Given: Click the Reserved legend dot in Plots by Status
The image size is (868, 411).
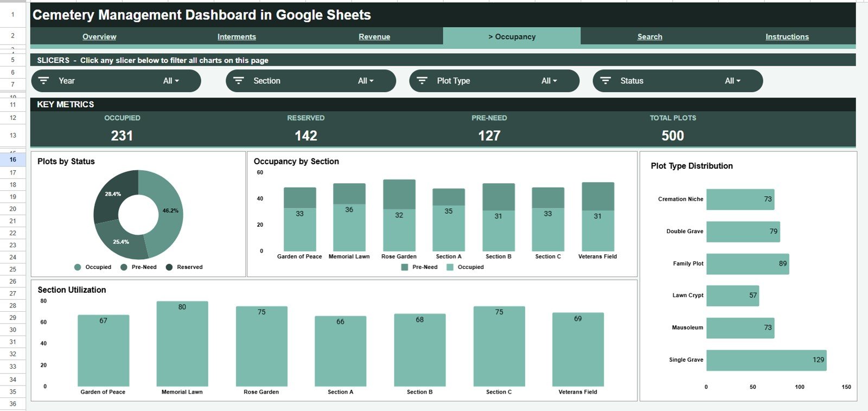Looking at the screenshot, I should (x=169, y=267).
